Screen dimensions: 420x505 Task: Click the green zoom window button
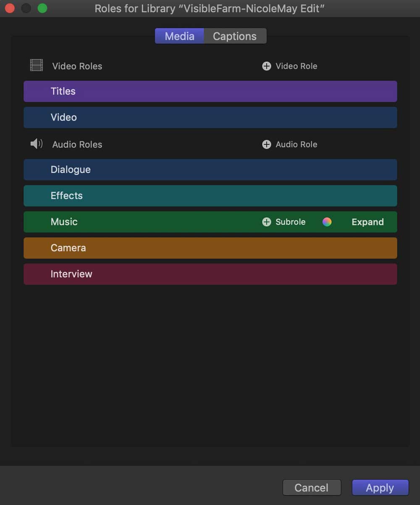[42, 8]
